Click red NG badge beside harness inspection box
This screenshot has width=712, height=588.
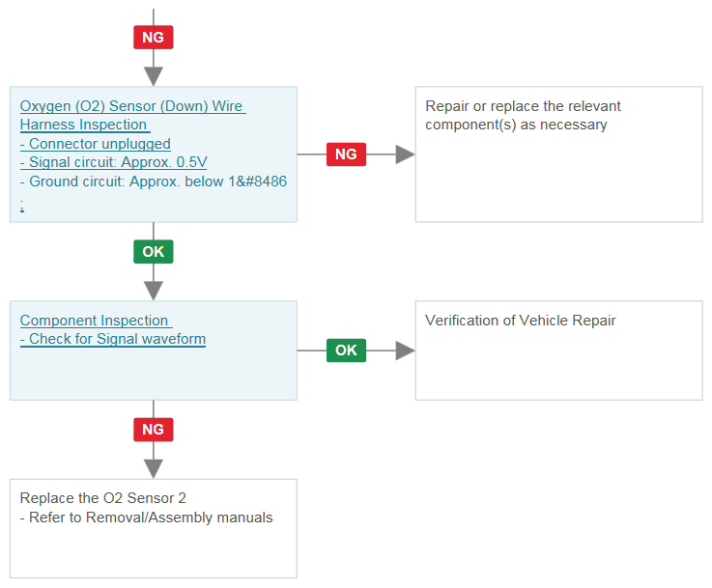click(x=346, y=154)
